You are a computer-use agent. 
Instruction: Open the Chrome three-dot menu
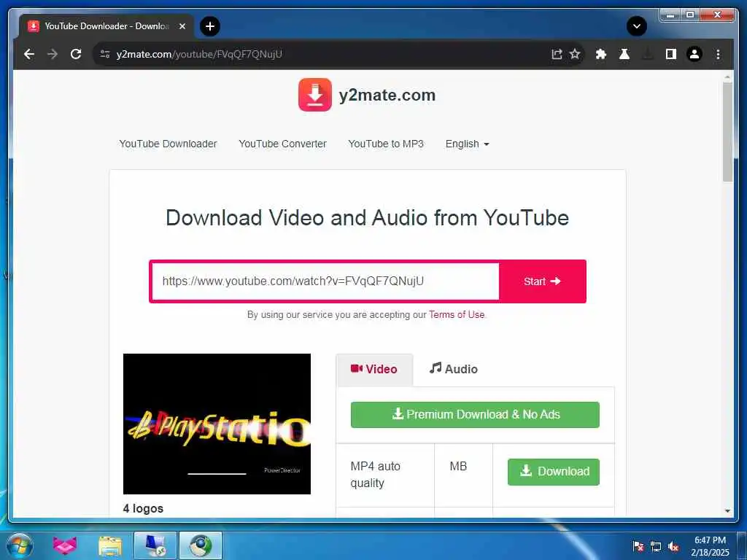[x=718, y=54]
